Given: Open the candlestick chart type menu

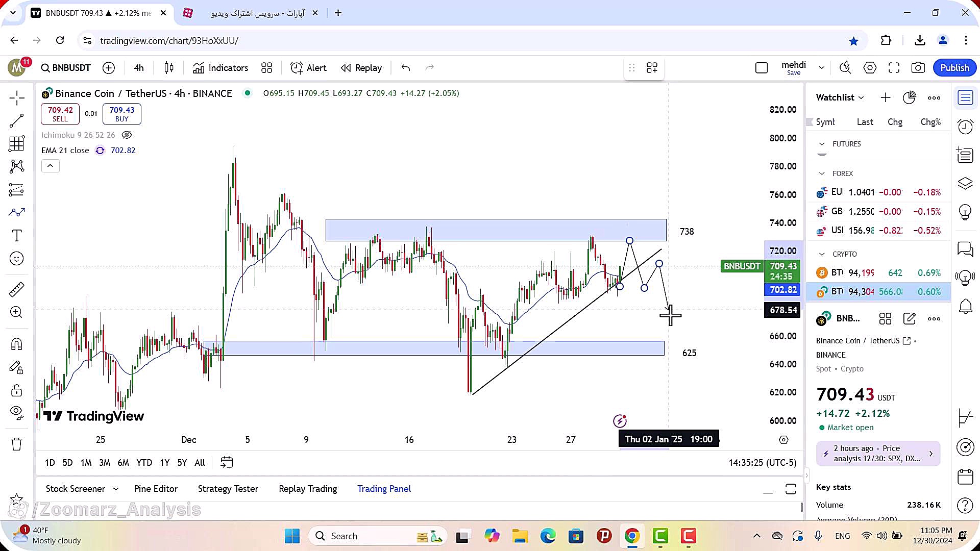Looking at the screenshot, I should tap(169, 68).
